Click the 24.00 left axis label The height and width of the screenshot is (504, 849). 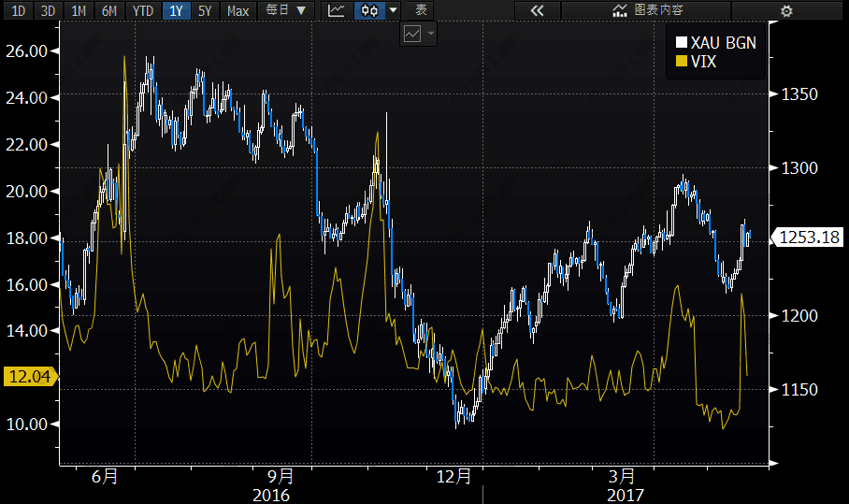(x=26, y=97)
